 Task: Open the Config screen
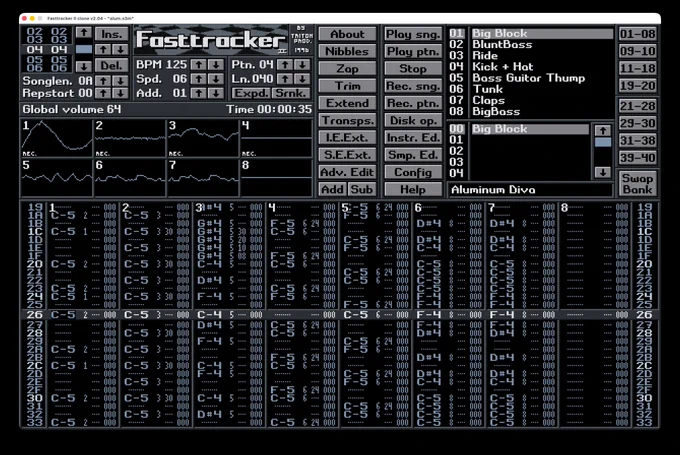[413, 172]
